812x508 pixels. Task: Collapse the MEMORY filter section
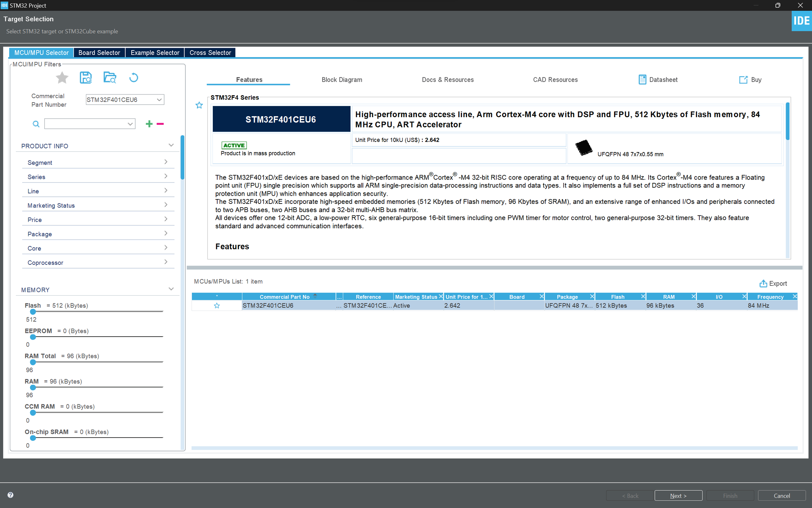tap(171, 289)
